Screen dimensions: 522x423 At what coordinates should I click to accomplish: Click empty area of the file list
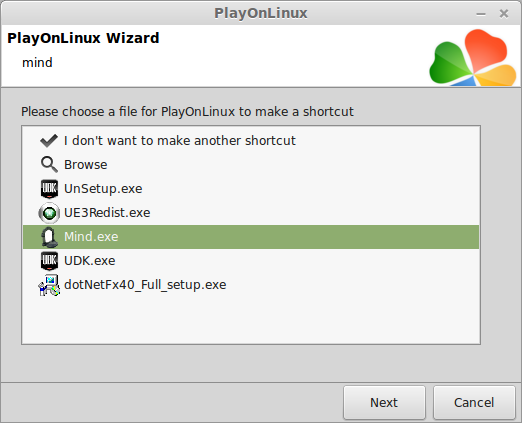[251, 320]
